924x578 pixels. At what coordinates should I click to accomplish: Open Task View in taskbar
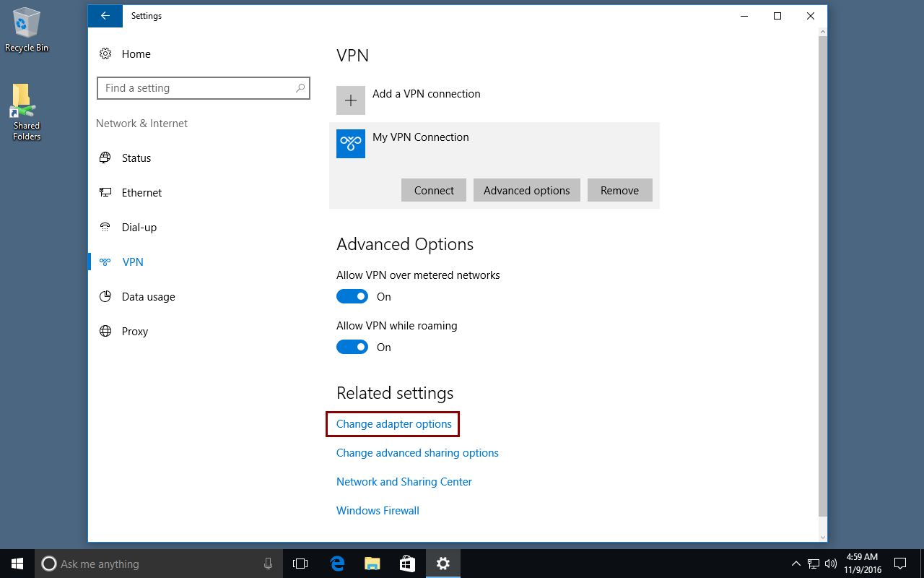point(300,564)
